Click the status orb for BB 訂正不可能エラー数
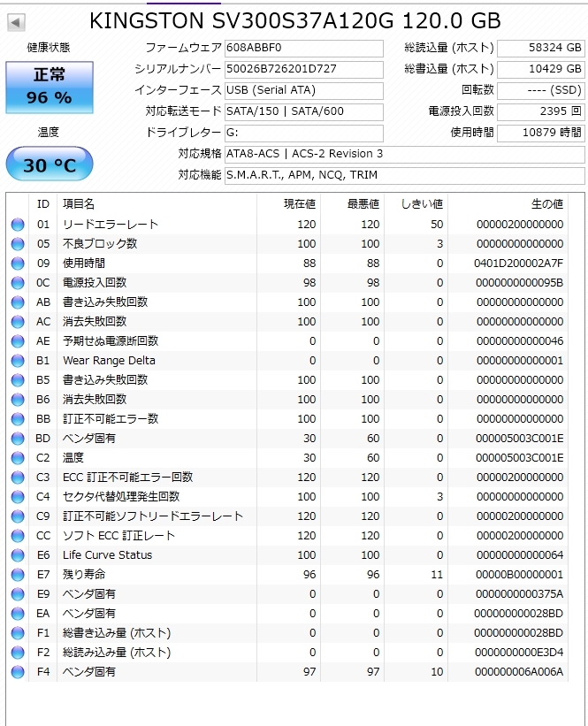Screen dimensions: 588x726 click(18, 419)
